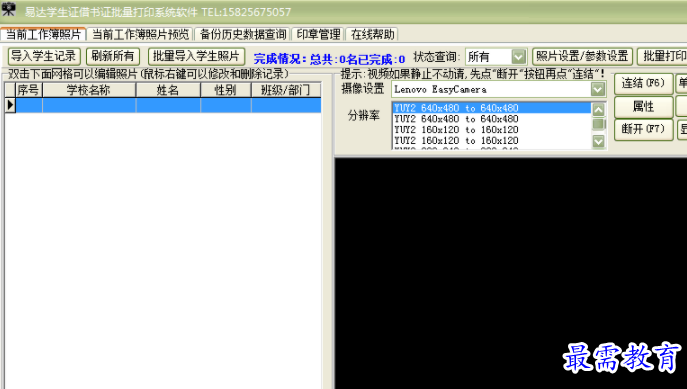This screenshot has width=687, height=389.
Task: Click the black camera preview area
Action: [x=511, y=273]
